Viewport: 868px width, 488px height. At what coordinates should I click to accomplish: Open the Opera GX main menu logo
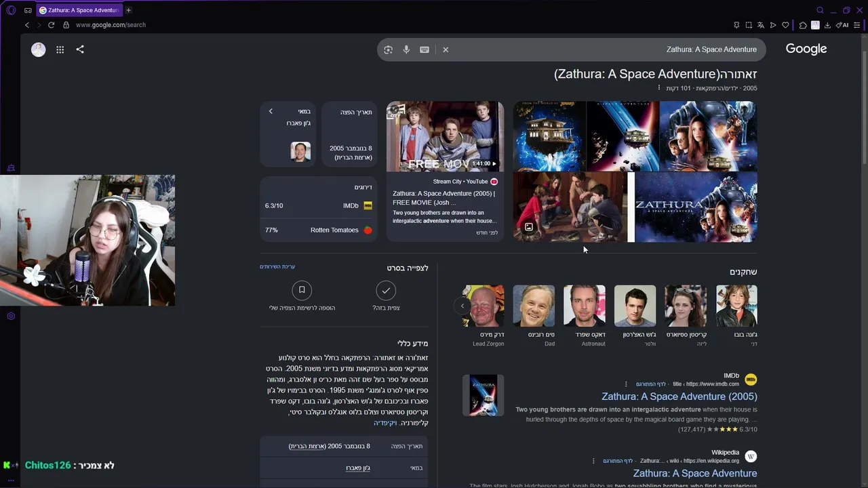point(10,10)
